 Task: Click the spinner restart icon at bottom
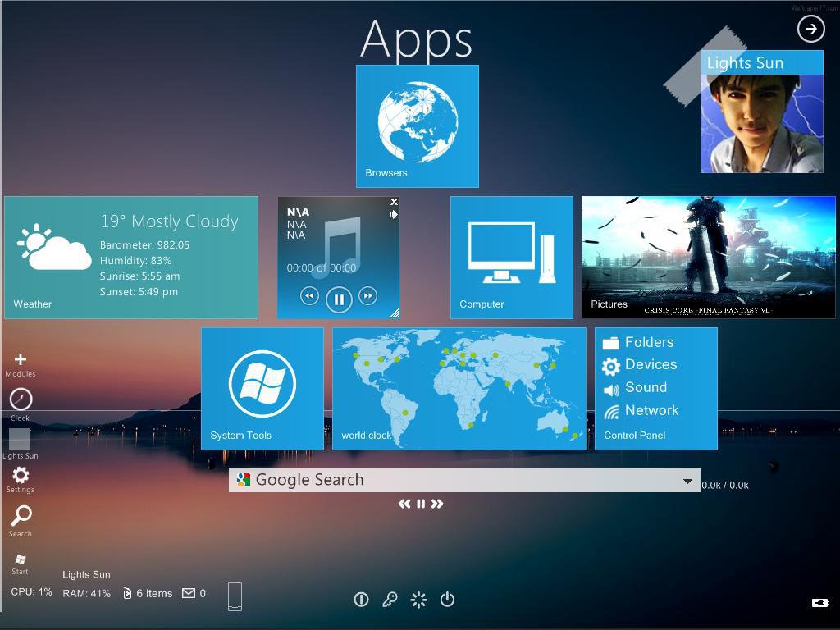point(418,600)
